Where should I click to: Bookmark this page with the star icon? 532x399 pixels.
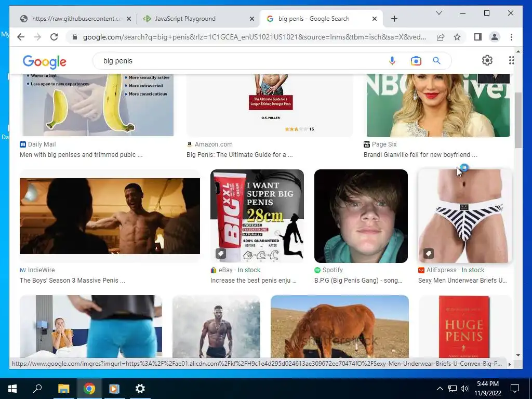tap(457, 37)
